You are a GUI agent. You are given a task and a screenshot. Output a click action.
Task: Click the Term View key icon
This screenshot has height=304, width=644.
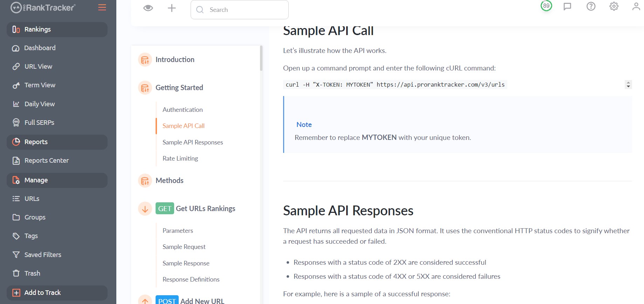[x=16, y=86]
